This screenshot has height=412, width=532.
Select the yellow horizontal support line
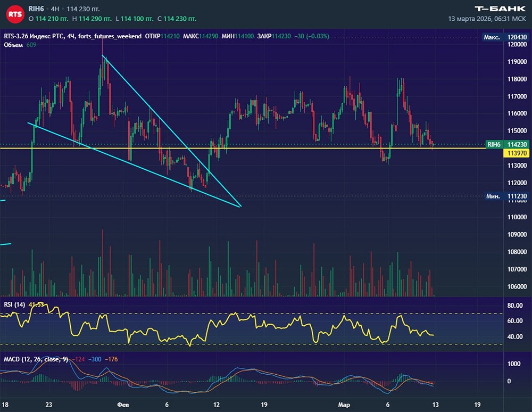[319, 148]
